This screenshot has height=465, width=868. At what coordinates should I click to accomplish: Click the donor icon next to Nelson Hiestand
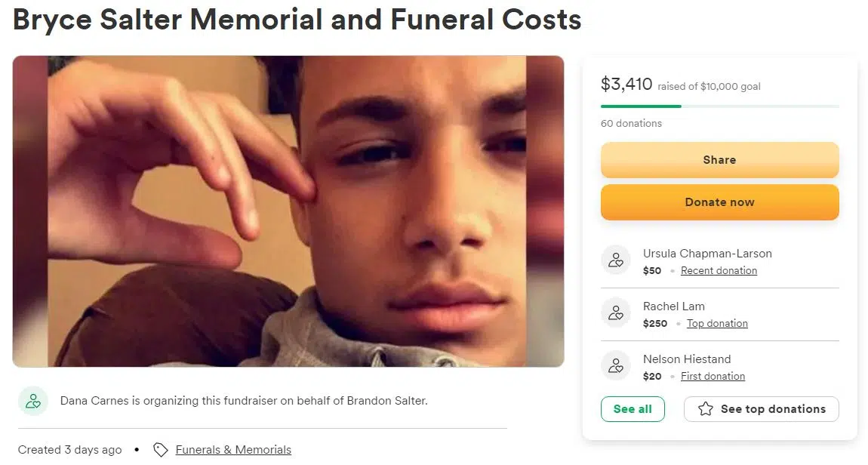point(616,366)
